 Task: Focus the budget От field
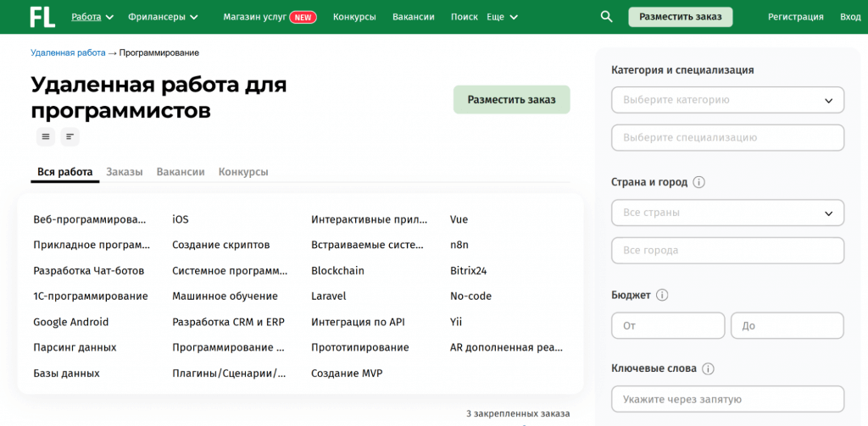[668, 326]
